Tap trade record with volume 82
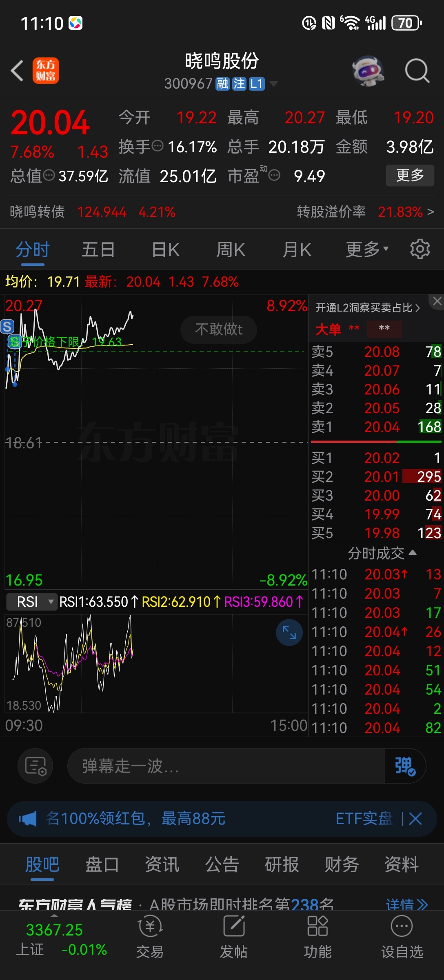 click(x=376, y=728)
